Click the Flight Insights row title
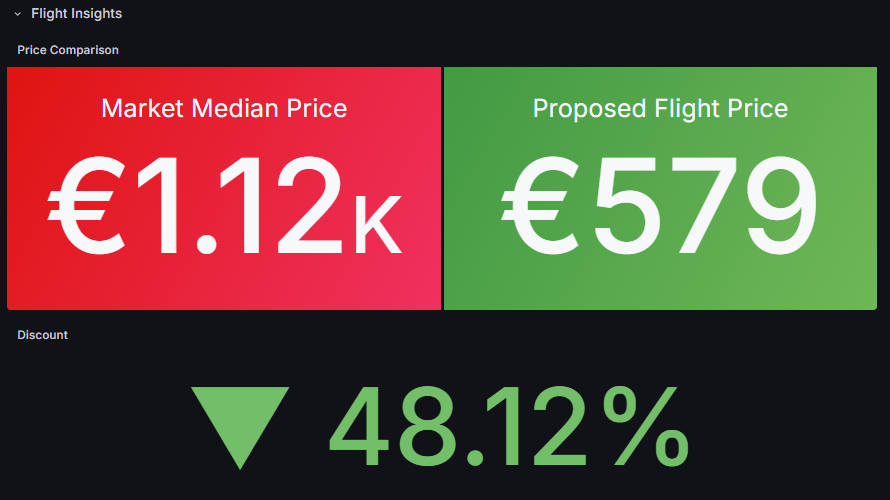 coord(76,14)
